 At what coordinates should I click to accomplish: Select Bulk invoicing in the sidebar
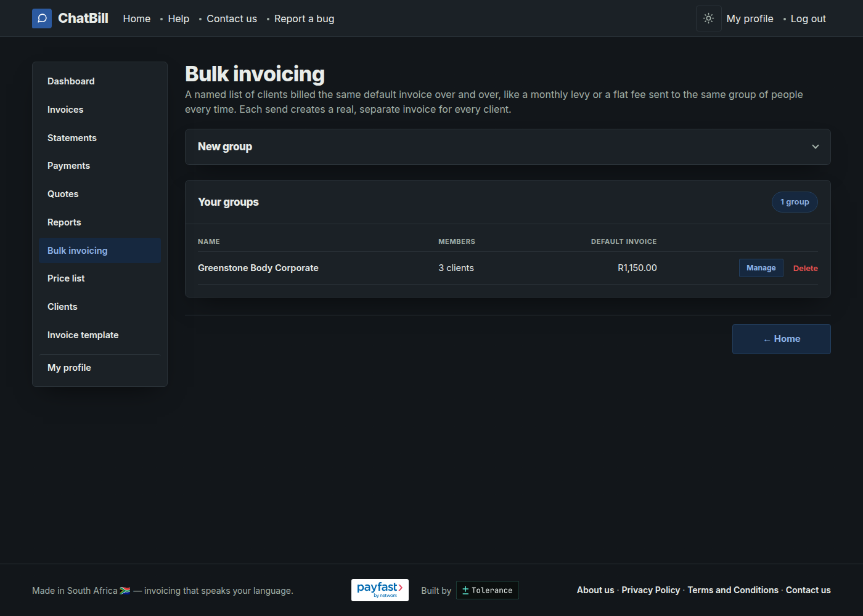coord(100,251)
